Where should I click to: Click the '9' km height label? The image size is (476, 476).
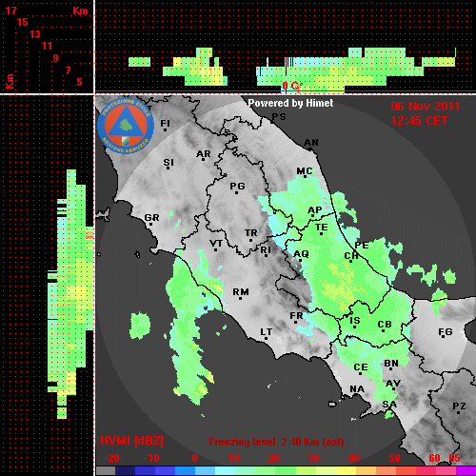point(55,58)
